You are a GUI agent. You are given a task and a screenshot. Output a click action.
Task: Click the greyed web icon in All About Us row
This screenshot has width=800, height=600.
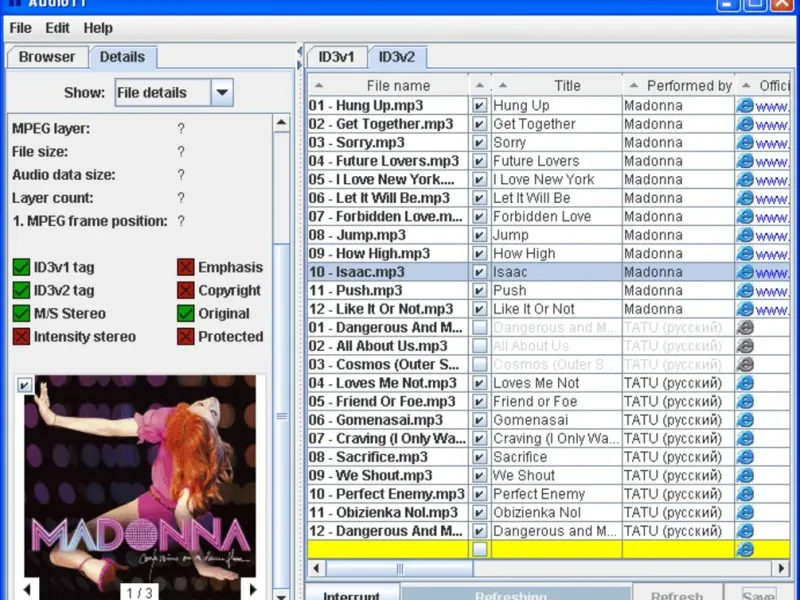coord(745,346)
